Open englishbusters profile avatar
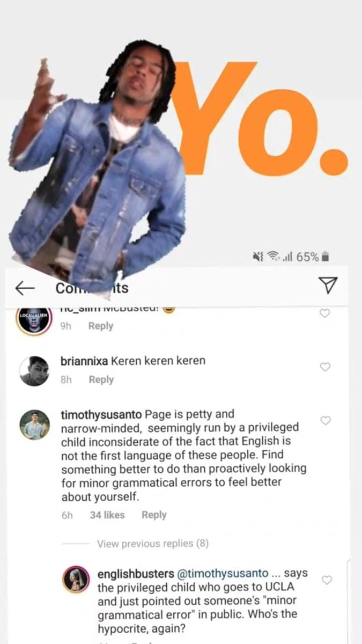The height and width of the screenshot is (644, 362). (x=77, y=579)
